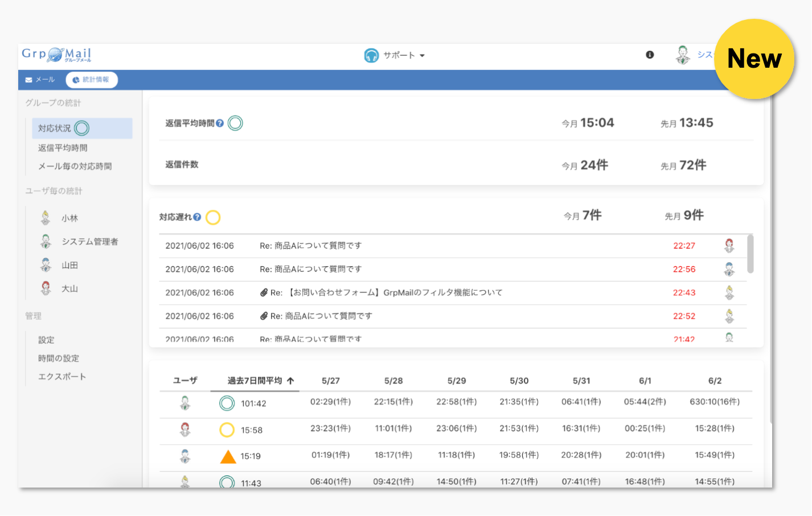Click help icon beside 対応遅れ
812x516 pixels.
[197, 217]
